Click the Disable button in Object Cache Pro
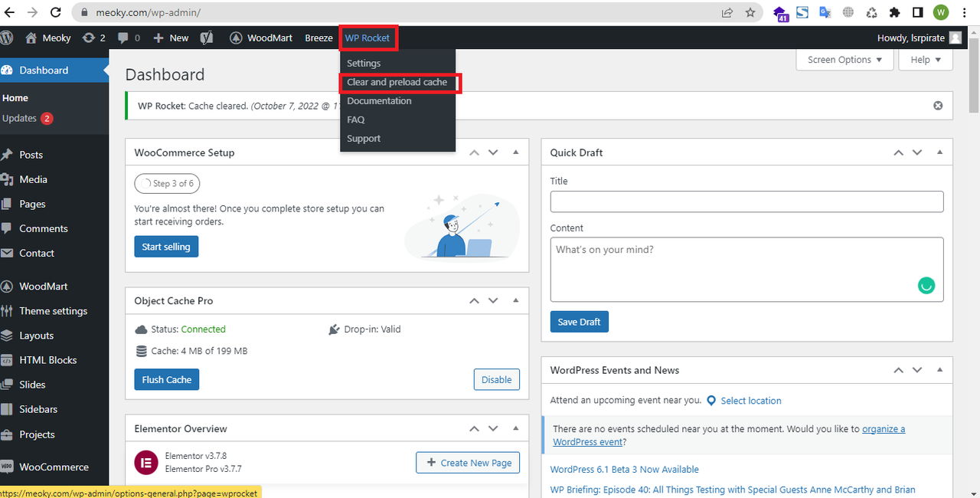This screenshot has height=498, width=980. pyautogui.click(x=497, y=380)
